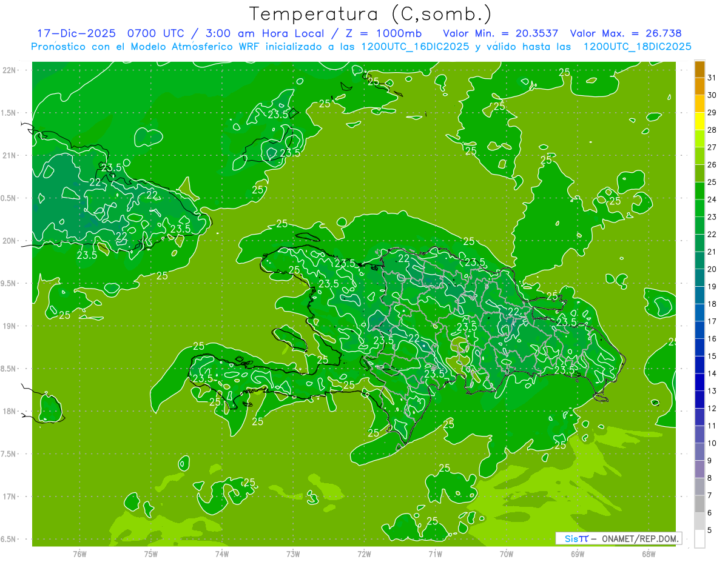The width and height of the screenshot is (728, 562).
Task: Click color scale label 20
Action: pyautogui.click(x=712, y=269)
